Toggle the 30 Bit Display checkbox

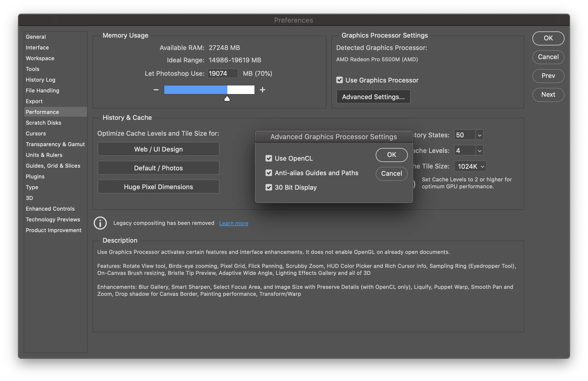point(269,188)
